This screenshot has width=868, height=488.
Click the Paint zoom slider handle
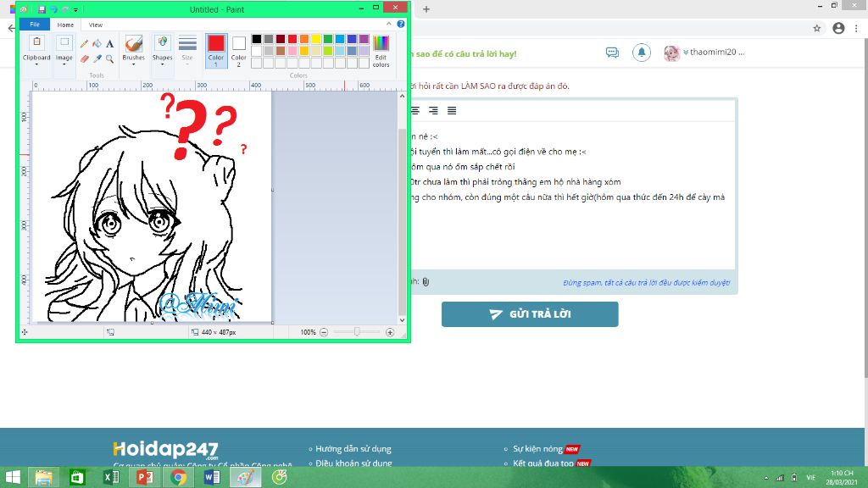(357, 332)
